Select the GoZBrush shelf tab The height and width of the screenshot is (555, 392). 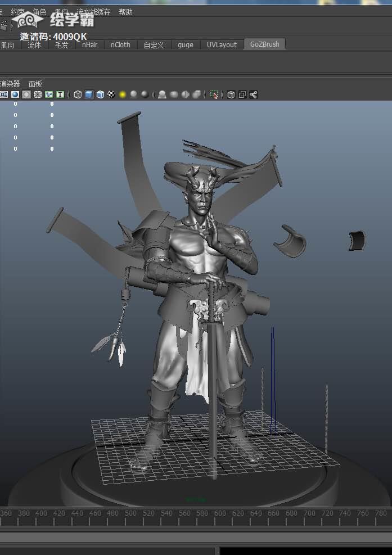[264, 44]
